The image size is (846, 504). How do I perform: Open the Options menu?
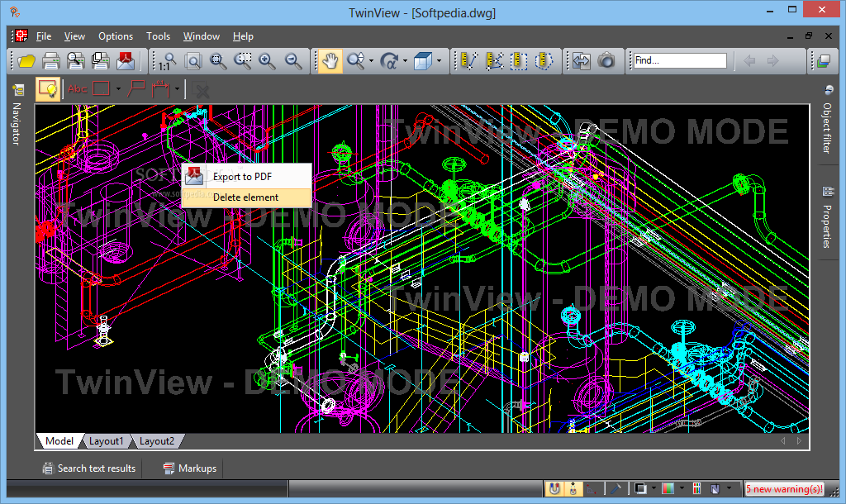116,36
